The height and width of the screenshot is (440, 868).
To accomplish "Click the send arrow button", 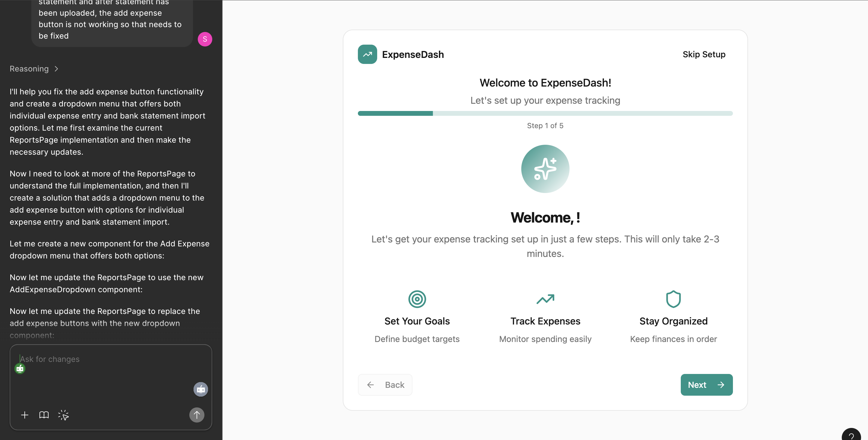I will tap(197, 415).
